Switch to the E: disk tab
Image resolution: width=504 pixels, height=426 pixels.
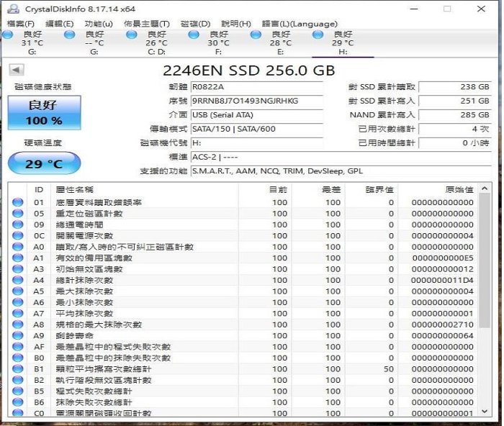279,42
